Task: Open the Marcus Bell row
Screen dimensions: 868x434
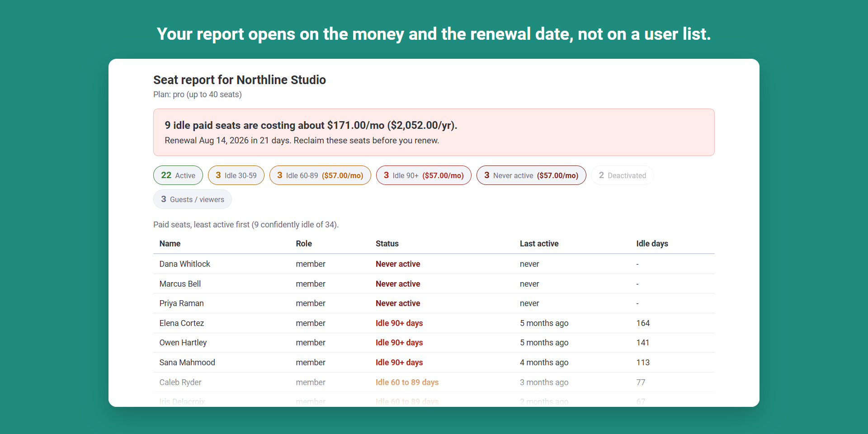Action: (x=434, y=284)
